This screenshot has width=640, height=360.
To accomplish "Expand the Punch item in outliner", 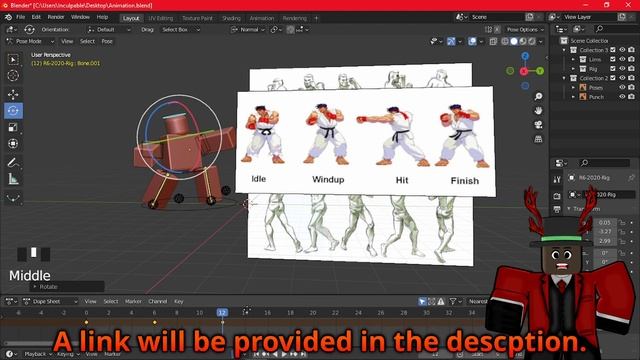I will point(573,97).
